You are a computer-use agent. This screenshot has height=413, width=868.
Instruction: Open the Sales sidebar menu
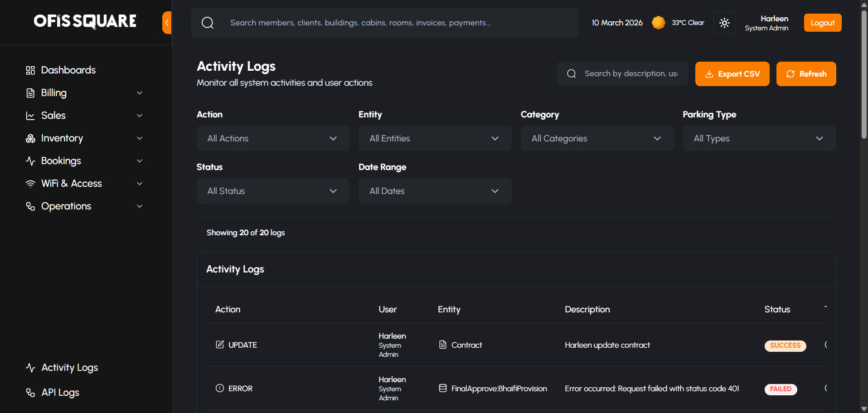point(53,116)
